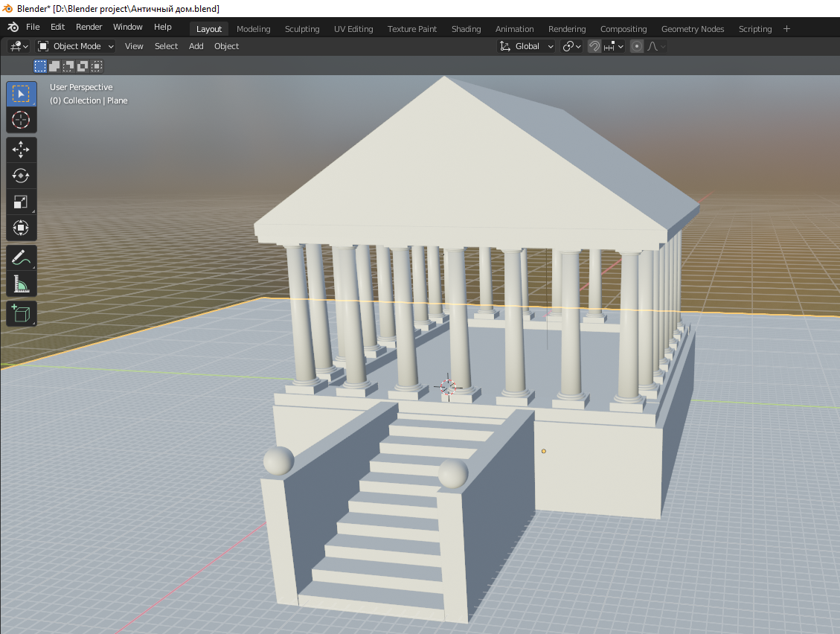Click the left staircase railing sphere
The width and height of the screenshot is (840, 634).
click(278, 461)
